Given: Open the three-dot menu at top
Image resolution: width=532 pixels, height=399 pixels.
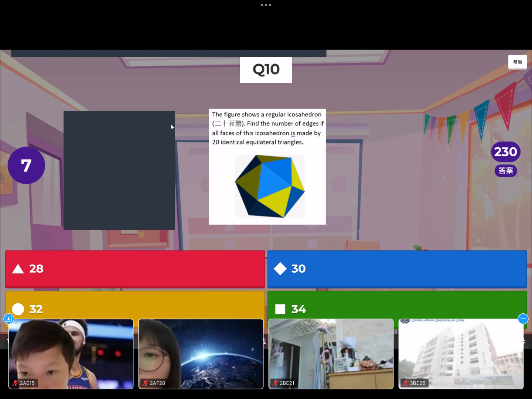Looking at the screenshot, I should click(266, 5).
